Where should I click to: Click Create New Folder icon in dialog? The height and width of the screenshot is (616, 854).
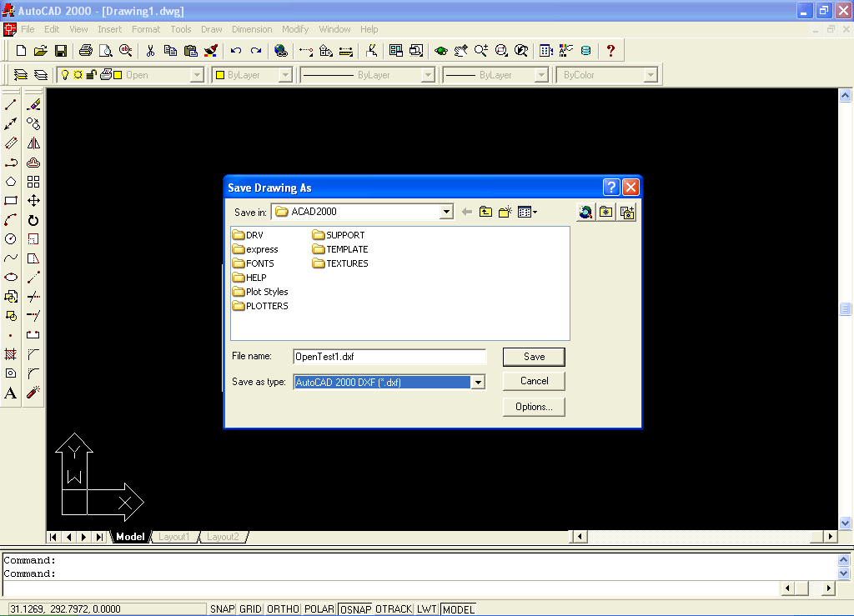click(x=505, y=212)
